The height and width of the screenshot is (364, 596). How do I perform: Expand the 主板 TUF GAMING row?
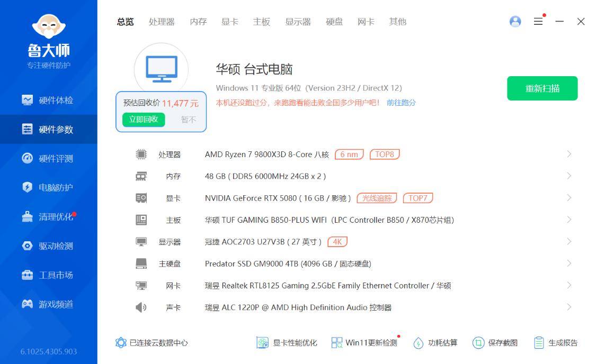(569, 220)
